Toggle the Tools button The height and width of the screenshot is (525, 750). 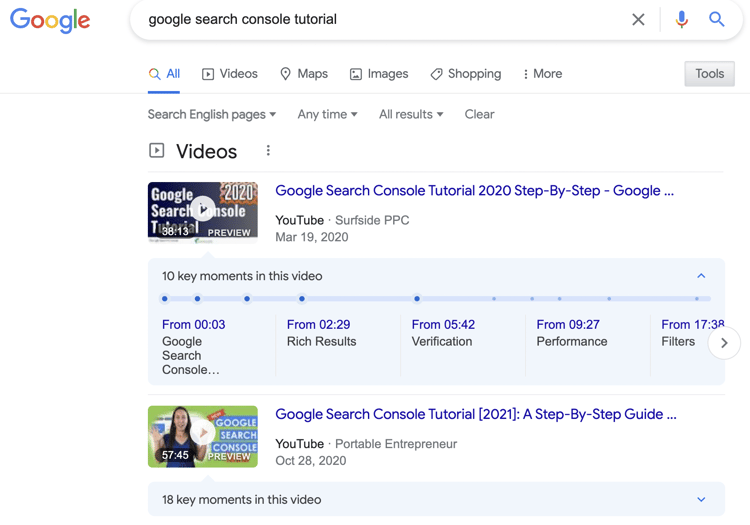click(709, 74)
